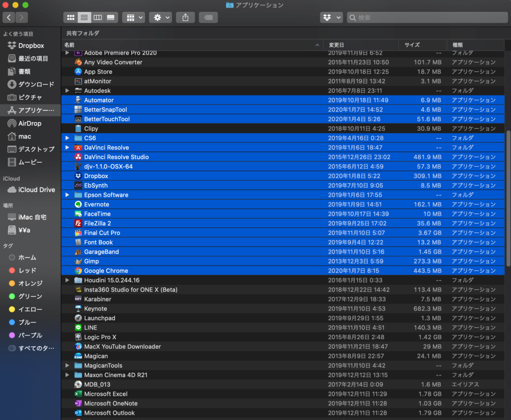Sort by the 種類 column header
This screenshot has width=511, height=420.
pyautogui.click(x=476, y=45)
